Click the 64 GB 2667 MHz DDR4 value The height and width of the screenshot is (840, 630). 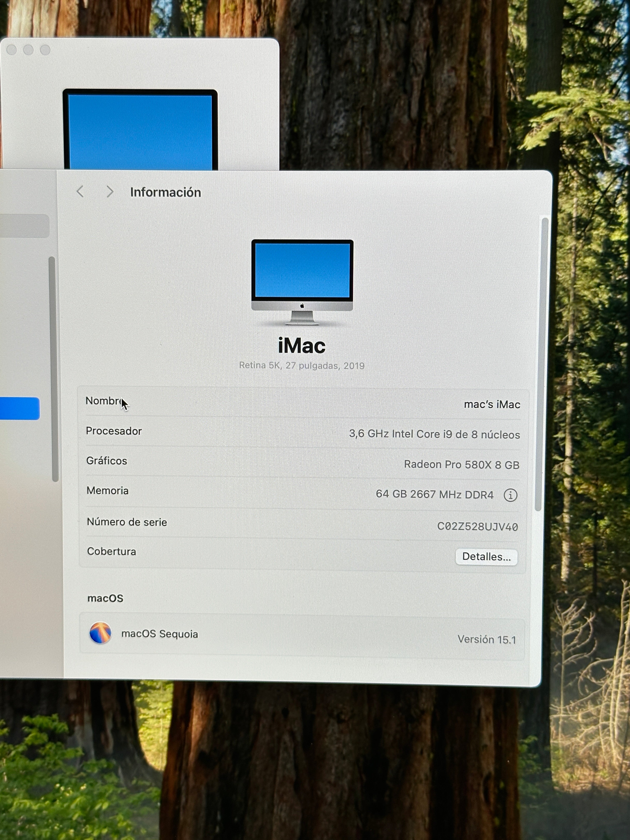(434, 494)
